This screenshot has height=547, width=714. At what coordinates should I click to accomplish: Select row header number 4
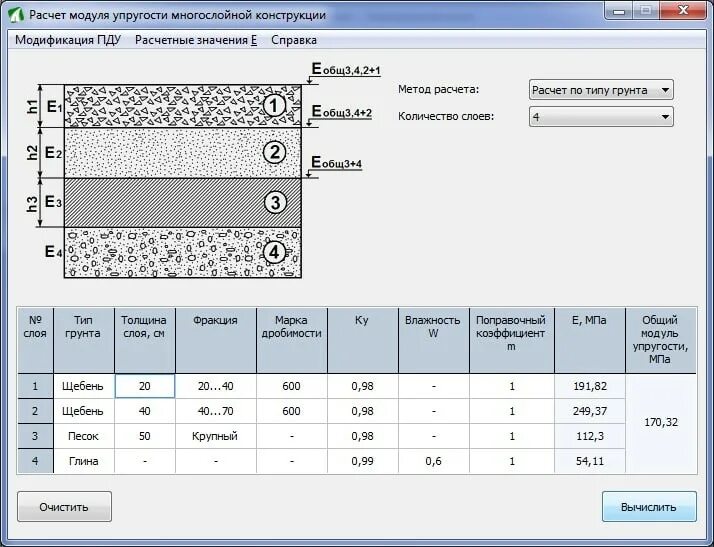35,461
